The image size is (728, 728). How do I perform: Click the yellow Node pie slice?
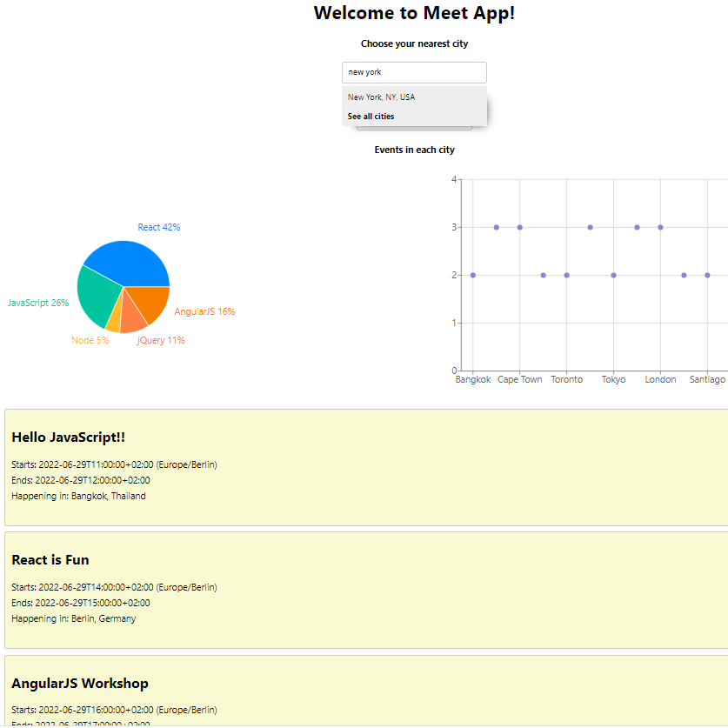click(114, 321)
